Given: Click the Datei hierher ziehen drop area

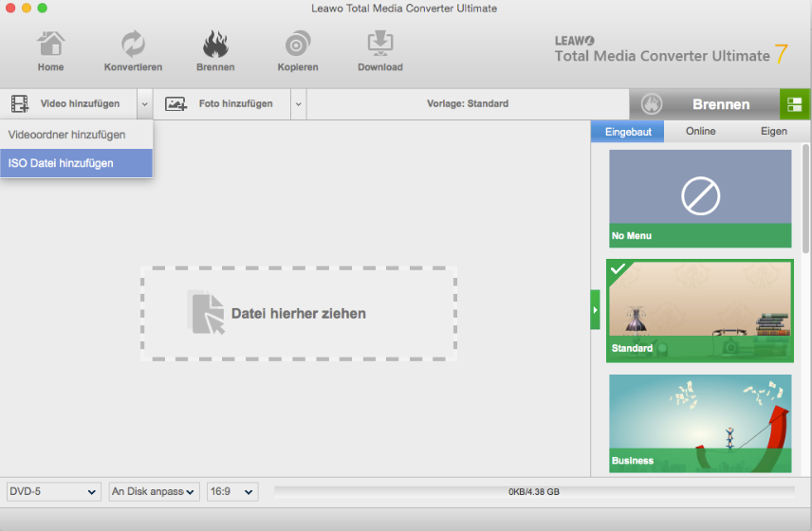Looking at the screenshot, I should 299,314.
